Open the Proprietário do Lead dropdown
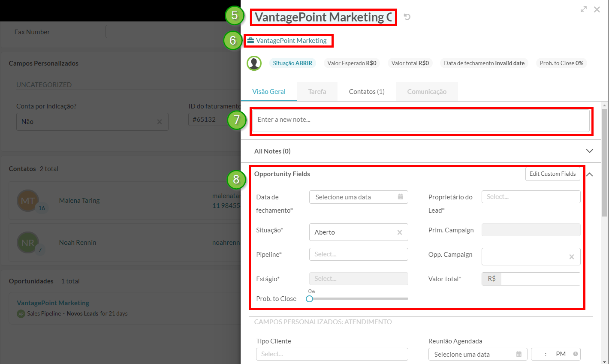Screen dimensions: 609x364 (x=531, y=197)
